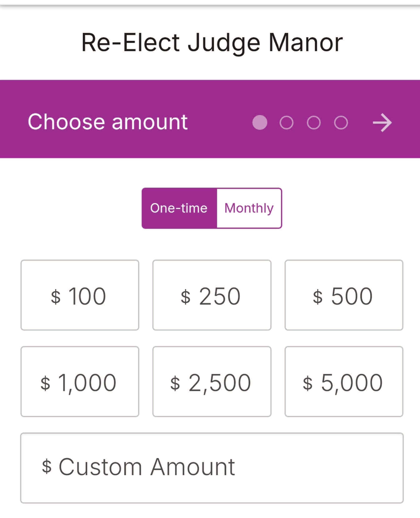
Task: Select the $ 2,500 amount tile
Action: tap(212, 381)
